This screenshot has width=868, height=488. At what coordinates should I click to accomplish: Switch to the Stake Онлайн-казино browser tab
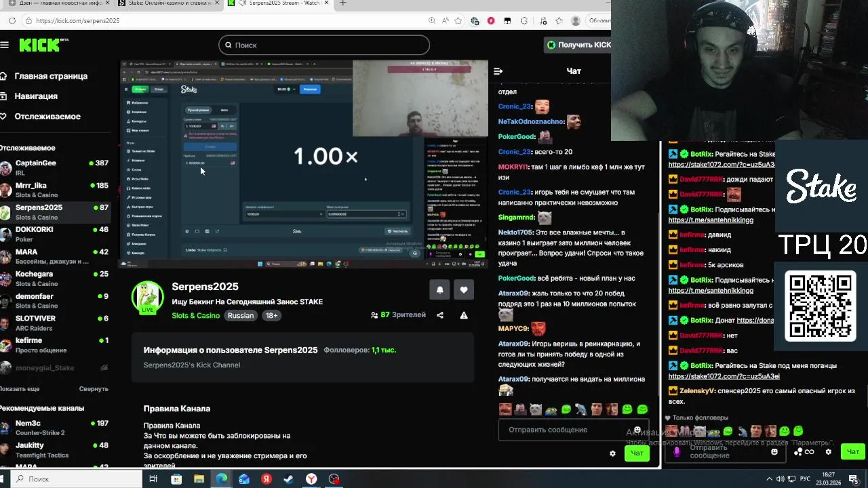(x=167, y=3)
